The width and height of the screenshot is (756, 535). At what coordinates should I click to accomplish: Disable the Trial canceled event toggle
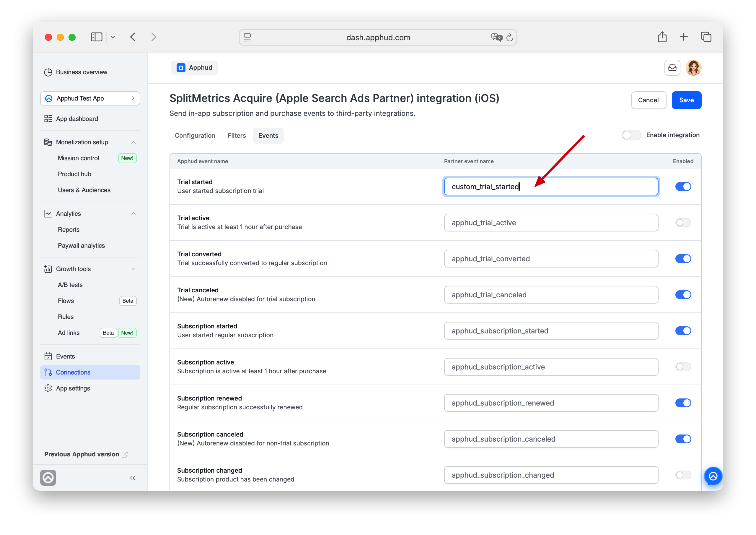click(683, 295)
